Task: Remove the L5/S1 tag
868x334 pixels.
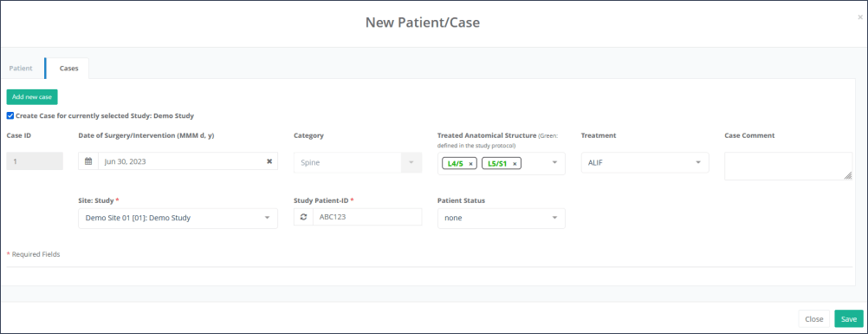Action: [515, 164]
